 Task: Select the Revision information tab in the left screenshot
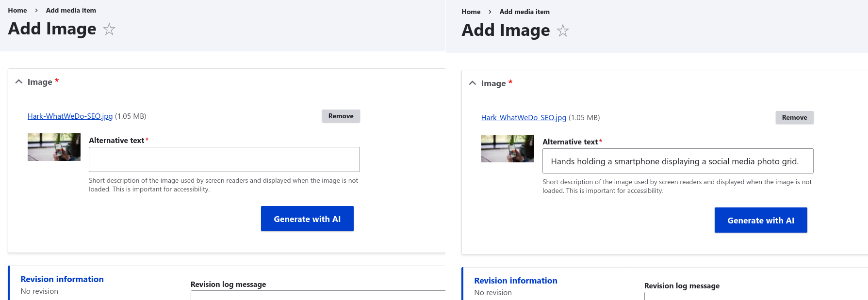(x=62, y=279)
